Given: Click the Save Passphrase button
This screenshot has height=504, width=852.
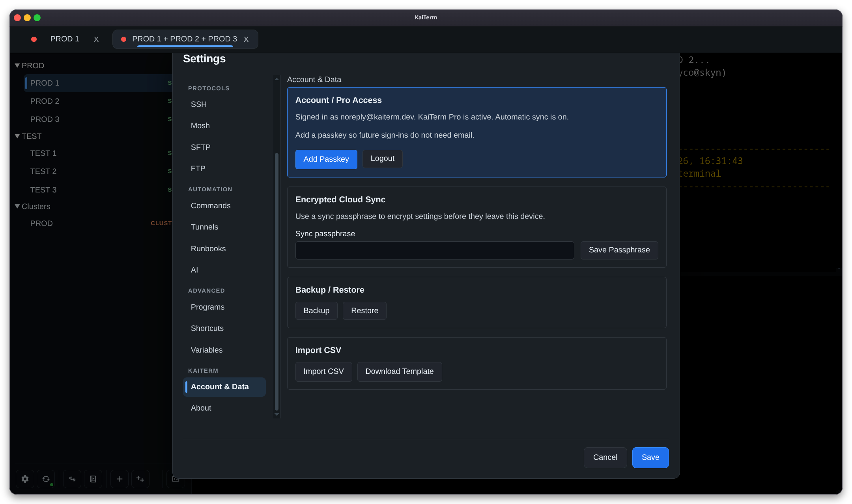Looking at the screenshot, I should (x=619, y=250).
